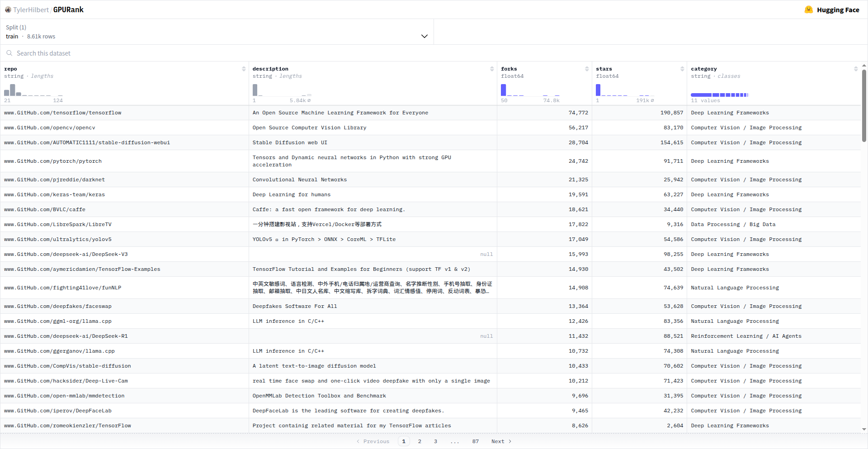Image resolution: width=868 pixels, height=449 pixels.
Task: Select the CompVis/stable-diffusion repo cell
Action: click(x=124, y=366)
